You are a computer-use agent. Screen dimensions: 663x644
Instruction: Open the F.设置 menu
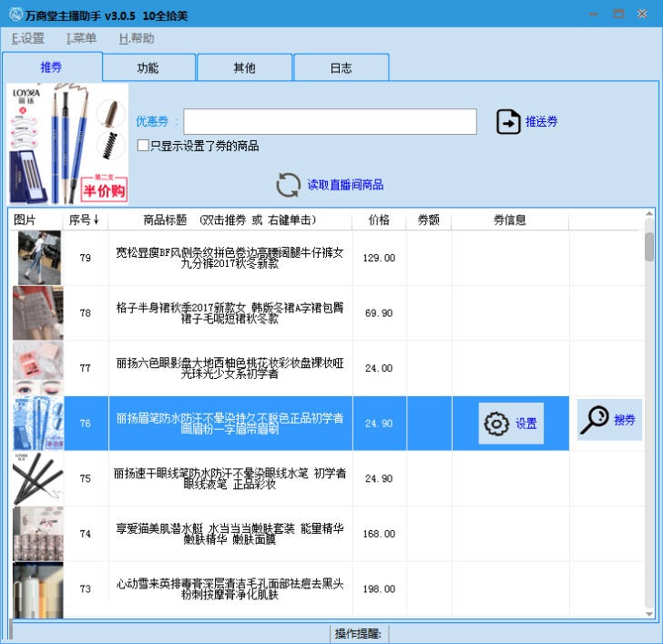(27, 38)
